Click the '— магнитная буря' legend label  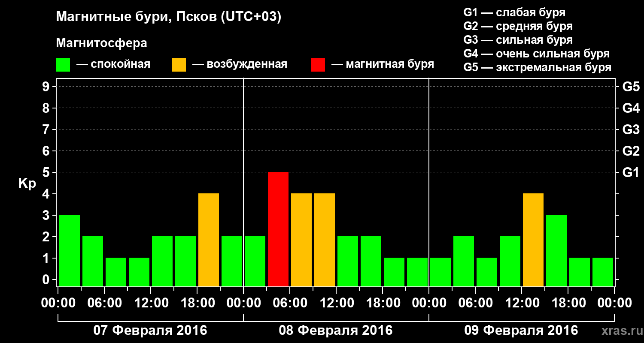tap(383, 64)
